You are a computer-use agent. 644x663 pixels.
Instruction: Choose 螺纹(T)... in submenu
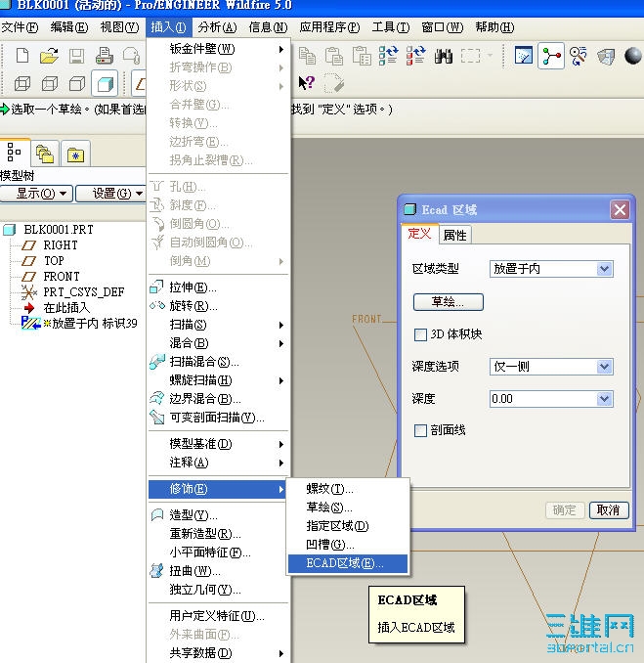click(347, 489)
